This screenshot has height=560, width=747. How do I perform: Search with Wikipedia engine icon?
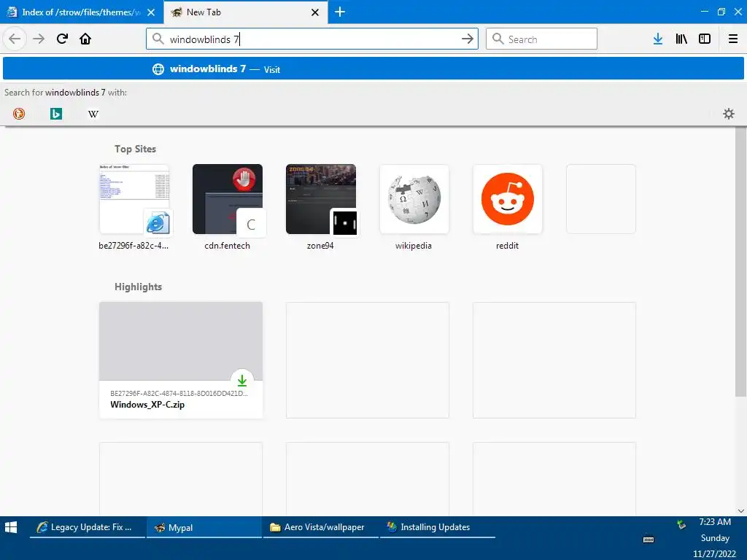(93, 114)
